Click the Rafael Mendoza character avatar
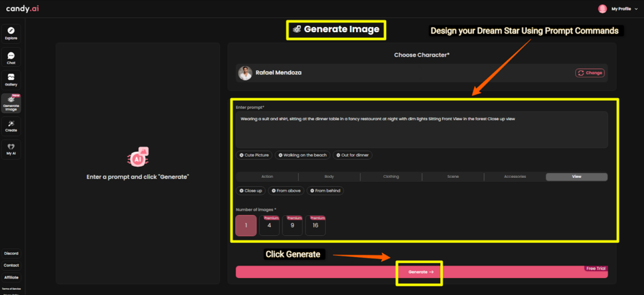Viewport: 644px width, 295px height. [245, 73]
